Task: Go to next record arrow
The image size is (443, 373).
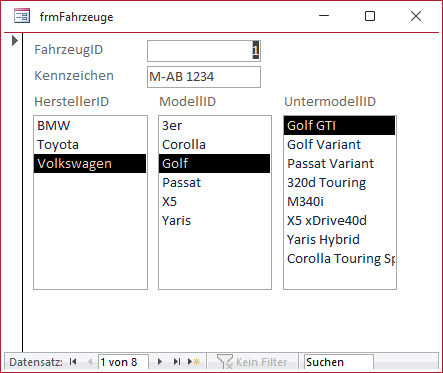Action: tap(160, 362)
